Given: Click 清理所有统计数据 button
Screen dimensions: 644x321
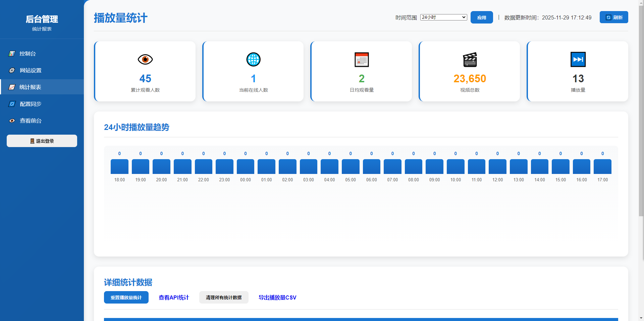Looking at the screenshot, I should tap(224, 297).
